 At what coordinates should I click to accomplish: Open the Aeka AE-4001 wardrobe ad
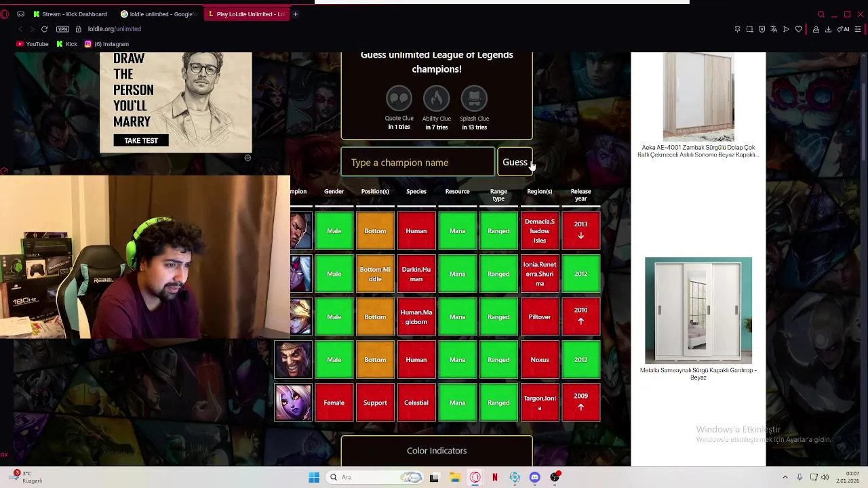(x=698, y=106)
